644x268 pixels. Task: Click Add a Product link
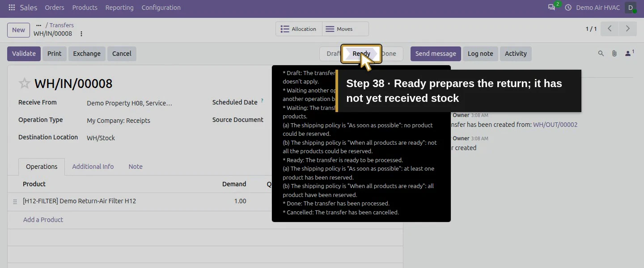coord(43,220)
